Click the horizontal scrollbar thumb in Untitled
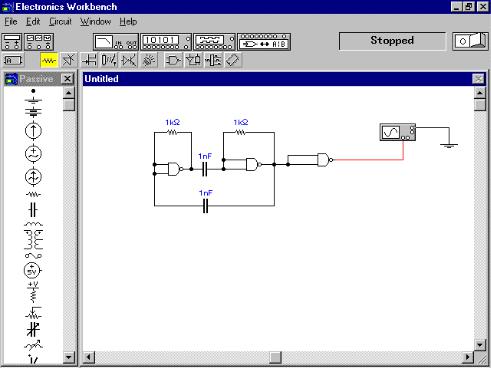Screen dimensions: 491x368 [275, 357]
